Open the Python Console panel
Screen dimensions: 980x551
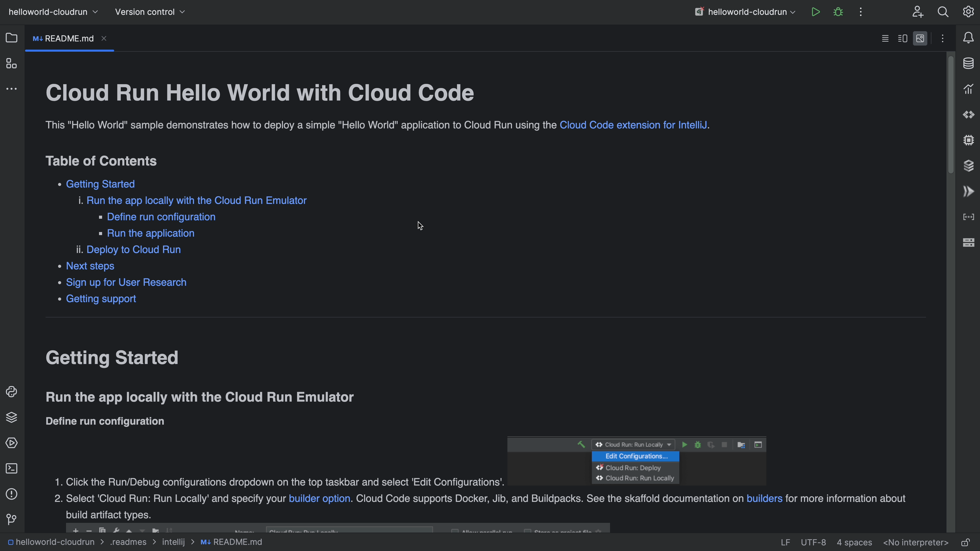point(12,392)
